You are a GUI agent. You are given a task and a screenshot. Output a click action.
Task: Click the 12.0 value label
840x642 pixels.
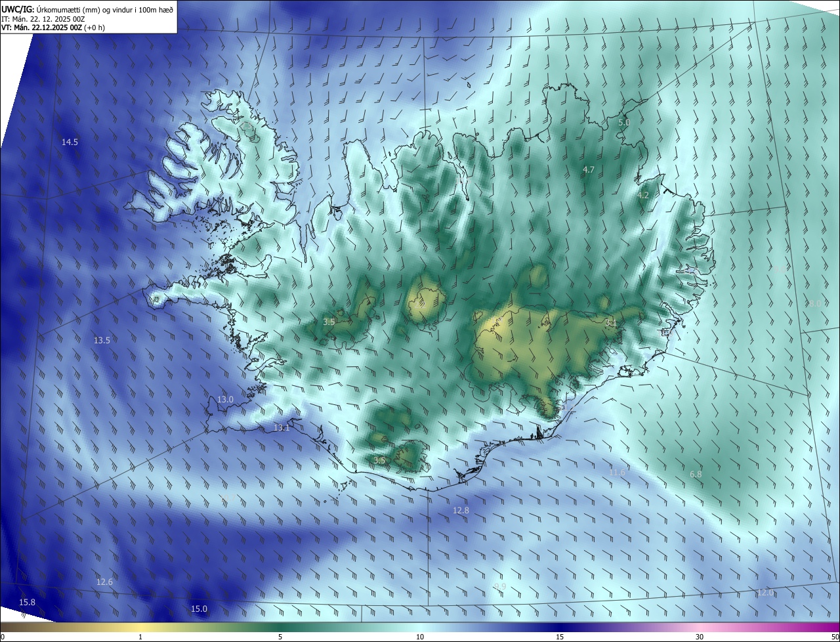pos(766,593)
